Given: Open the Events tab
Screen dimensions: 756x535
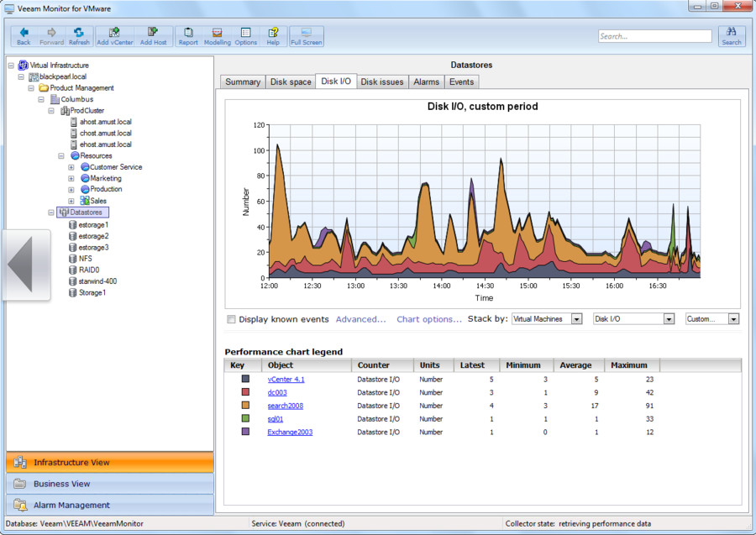Looking at the screenshot, I should (461, 82).
